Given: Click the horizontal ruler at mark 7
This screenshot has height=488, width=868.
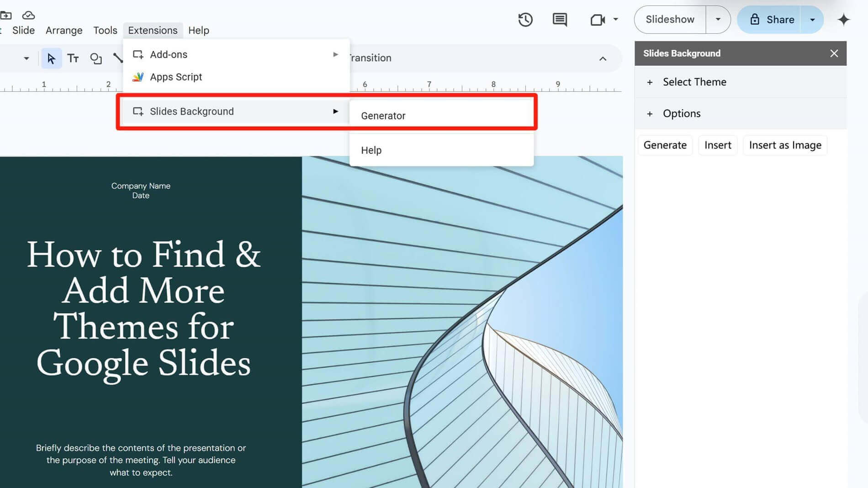Looking at the screenshot, I should coord(429,85).
